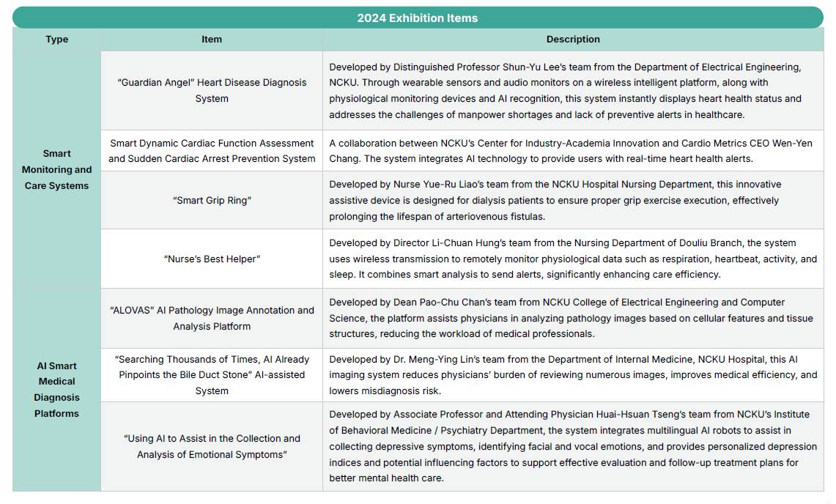Image resolution: width=836 pixels, height=504 pixels.
Task: Click the description by Nurse Yue-Ru Liao's team
Action: [x=573, y=201]
